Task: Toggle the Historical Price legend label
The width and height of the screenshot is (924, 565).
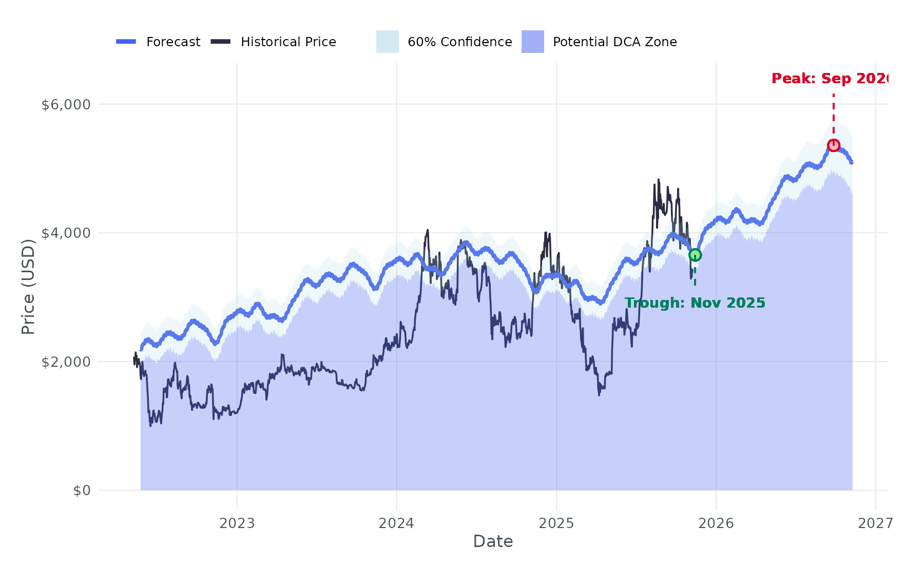Action: pos(288,42)
